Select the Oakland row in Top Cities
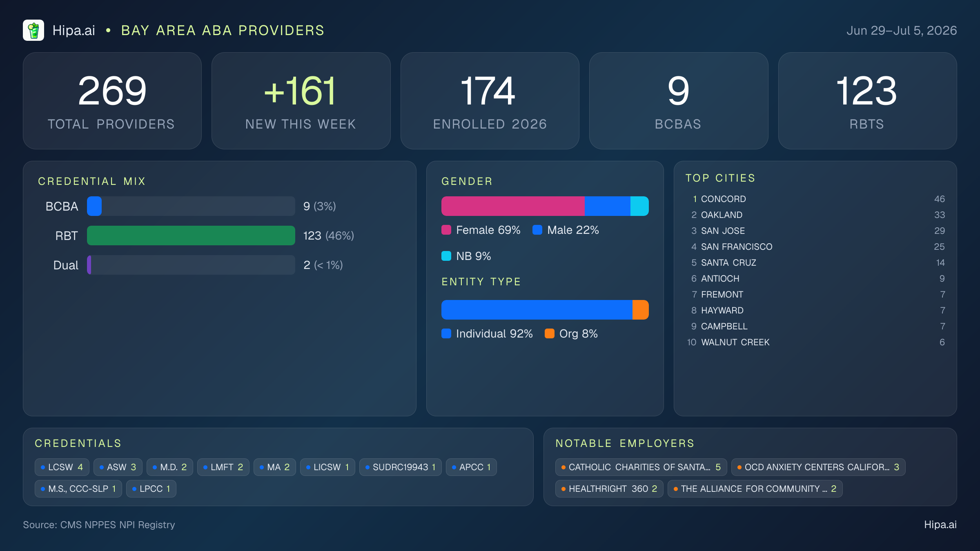 point(815,215)
